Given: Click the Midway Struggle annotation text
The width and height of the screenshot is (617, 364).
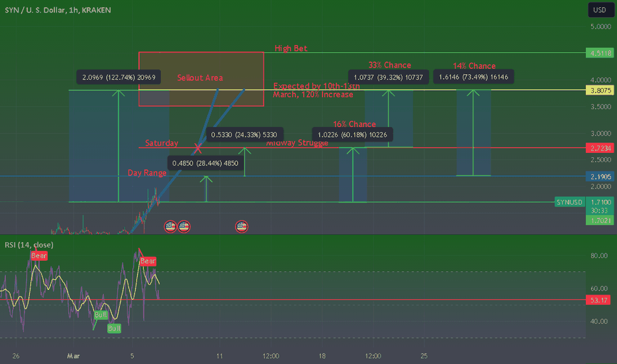Looking at the screenshot, I should pyautogui.click(x=297, y=143).
